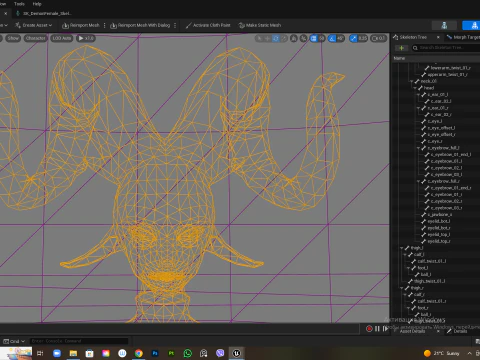Collapse the foot_l bone node
This screenshot has width=480, height=360.
[x=409, y=268]
